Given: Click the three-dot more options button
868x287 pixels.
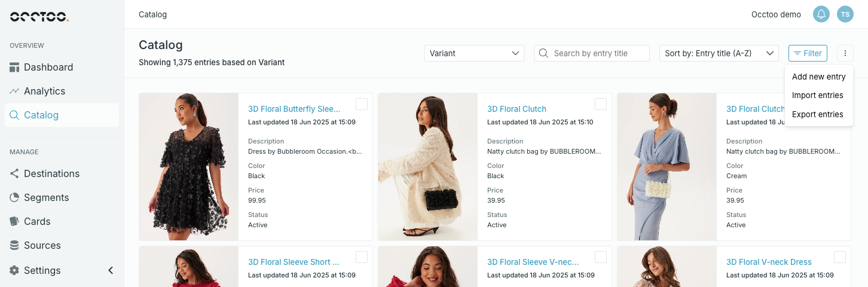Looking at the screenshot, I should click(845, 53).
